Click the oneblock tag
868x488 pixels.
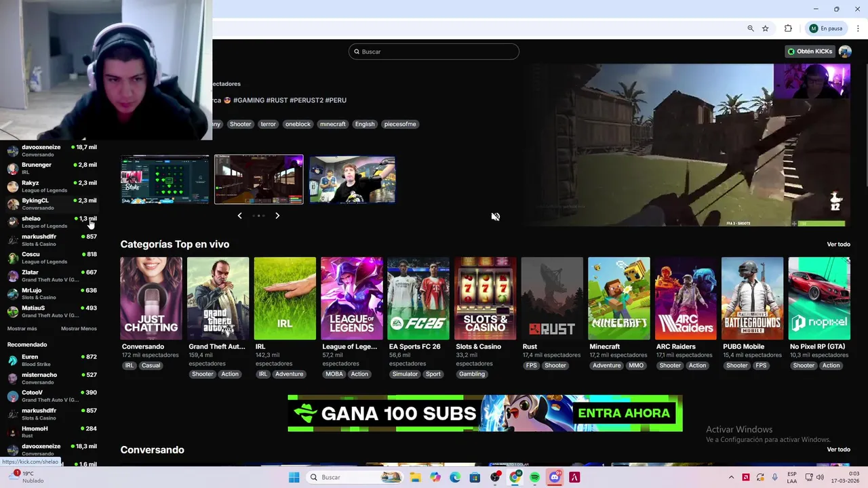tap(298, 124)
